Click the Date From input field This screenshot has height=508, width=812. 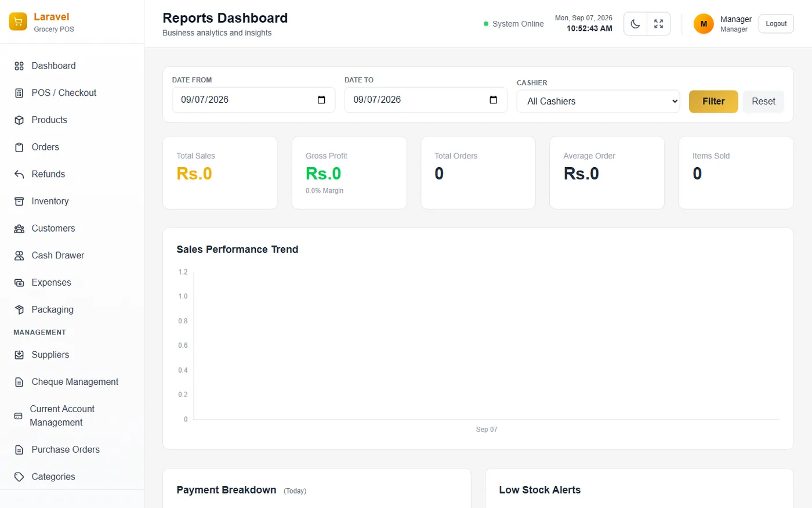click(x=253, y=100)
